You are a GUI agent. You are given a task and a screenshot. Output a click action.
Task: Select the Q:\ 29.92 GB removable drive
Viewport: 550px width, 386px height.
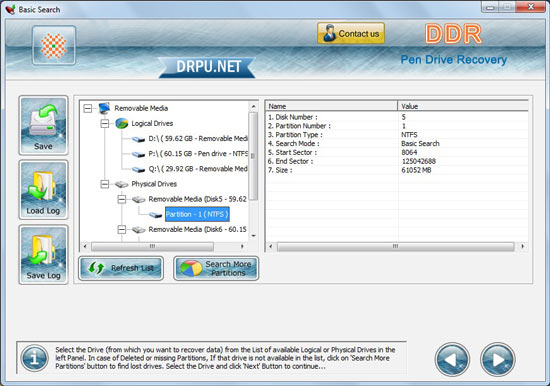click(198, 169)
